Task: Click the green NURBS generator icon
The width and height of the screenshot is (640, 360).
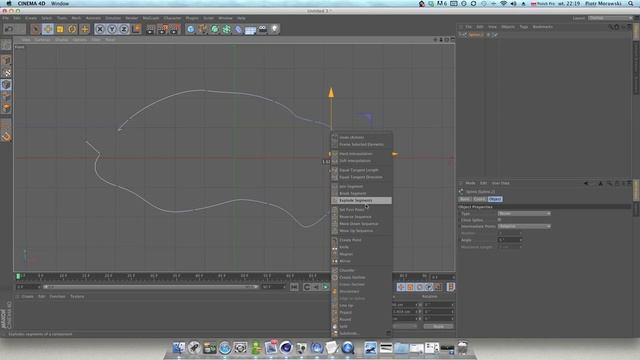Action: point(215,29)
